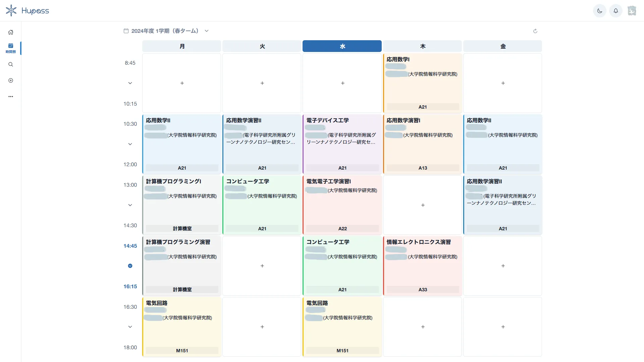
Task: Refresh the timetable
Action: (535, 31)
